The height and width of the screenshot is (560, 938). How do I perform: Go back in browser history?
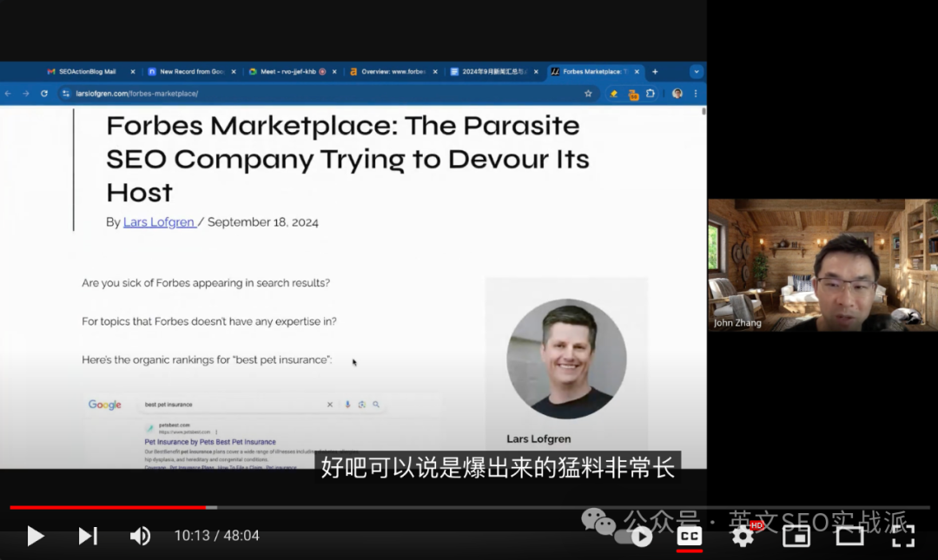(x=9, y=94)
